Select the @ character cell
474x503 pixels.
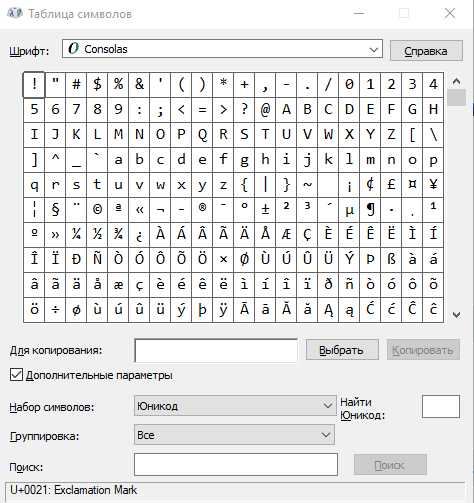click(265, 110)
